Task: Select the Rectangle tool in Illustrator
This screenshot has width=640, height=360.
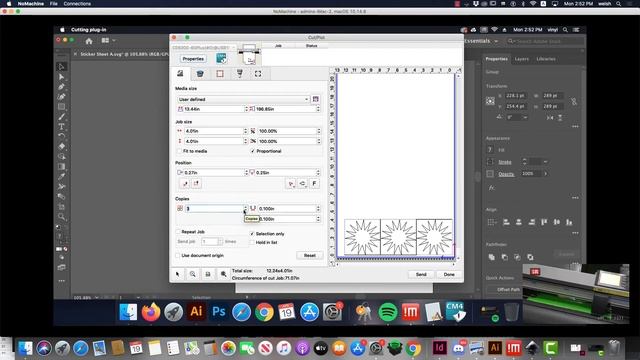Action: pos(61,107)
